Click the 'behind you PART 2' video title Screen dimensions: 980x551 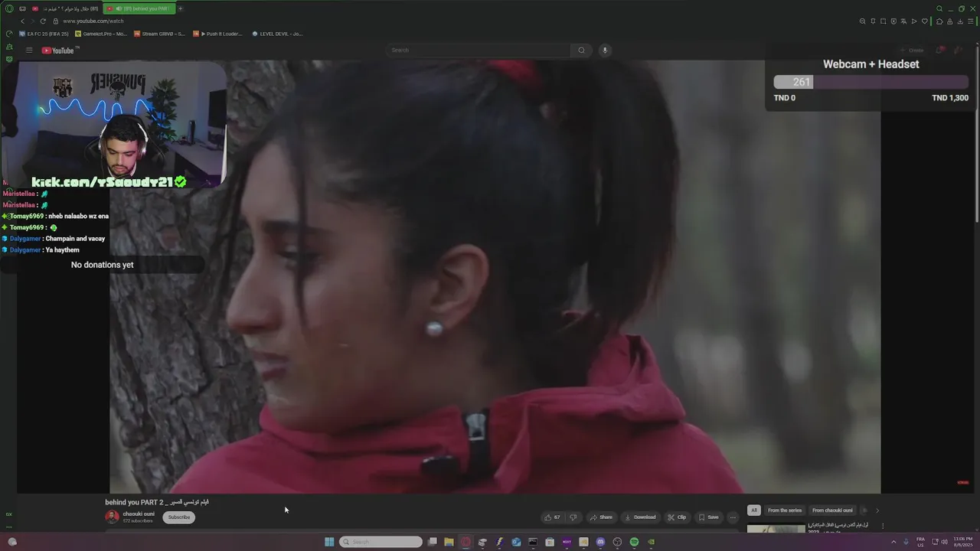pos(157,502)
